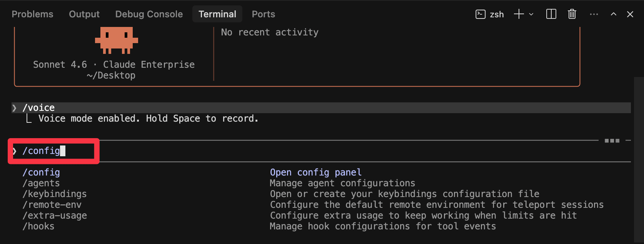Viewport: 644px width, 244px height.
Task: Choose the /extra-usage suggestion
Action: click(55, 216)
